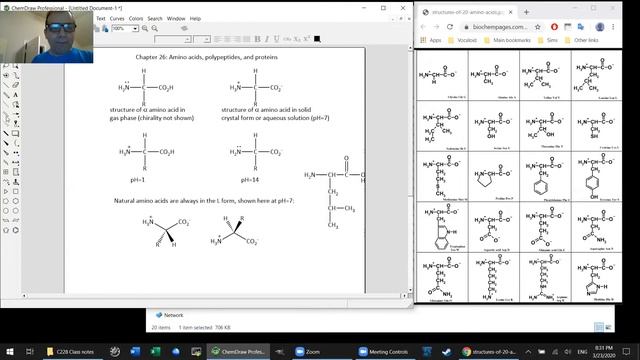Open the notification center icon in taskbar
This screenshot has height=360, width=640.
627,351
